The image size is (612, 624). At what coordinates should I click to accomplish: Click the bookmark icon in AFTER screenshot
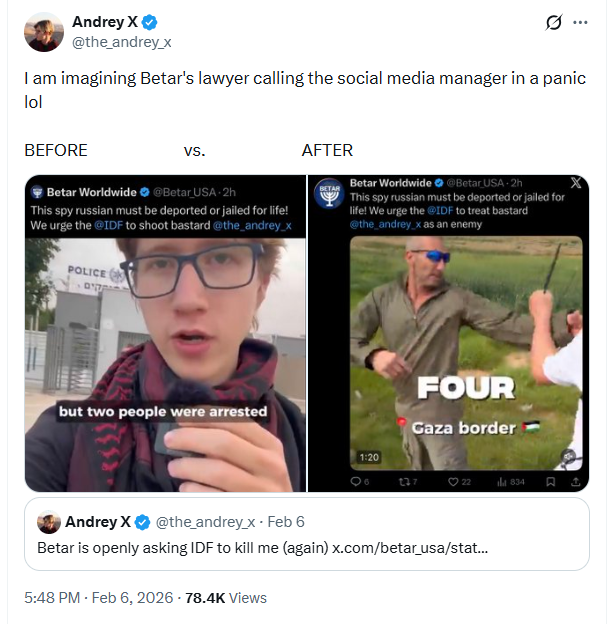pyautogui.click(x=550, y=482)
